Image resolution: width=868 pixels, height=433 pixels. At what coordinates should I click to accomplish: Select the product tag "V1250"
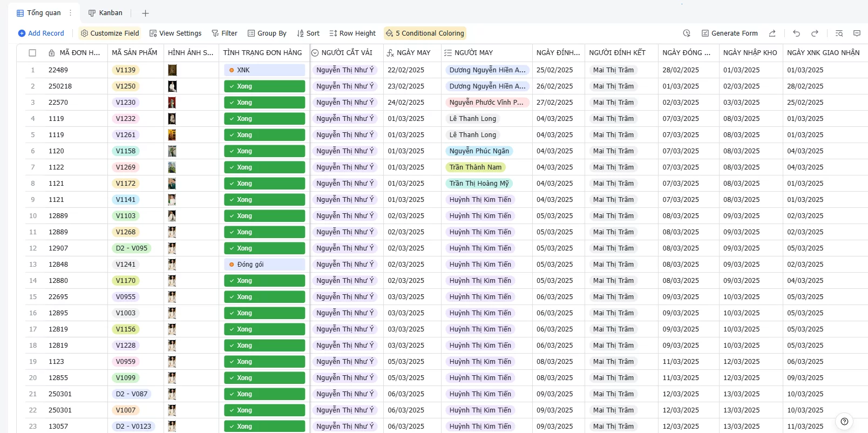pos(126,86)
